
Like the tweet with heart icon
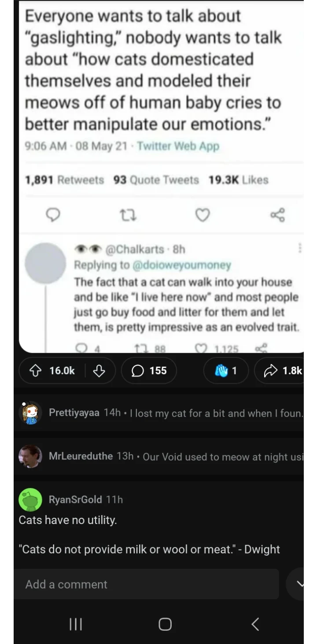202,215
